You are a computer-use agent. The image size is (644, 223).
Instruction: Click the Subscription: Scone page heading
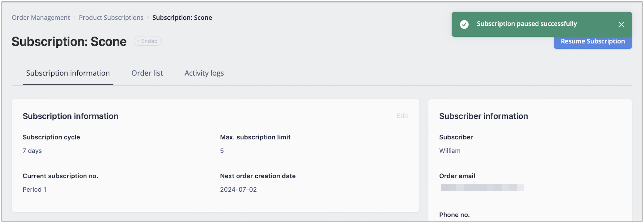[x=69, y=42]
